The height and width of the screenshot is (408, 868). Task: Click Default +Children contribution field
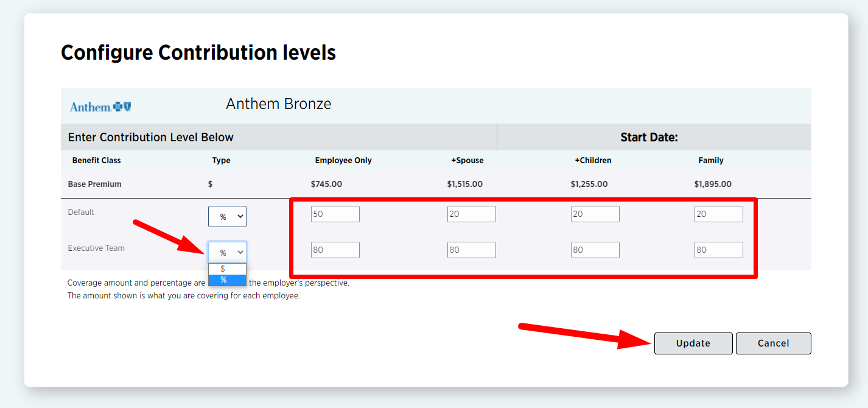(x=595, y=214)
